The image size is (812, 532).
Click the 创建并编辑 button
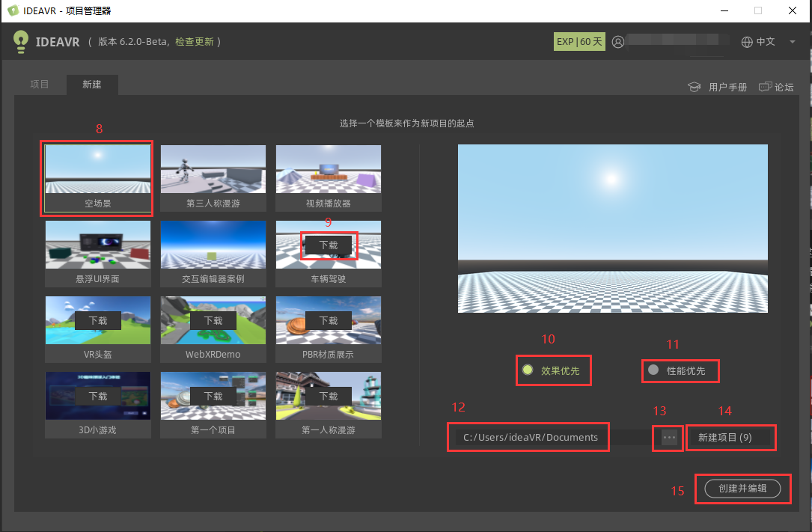(x=742, y=489)
